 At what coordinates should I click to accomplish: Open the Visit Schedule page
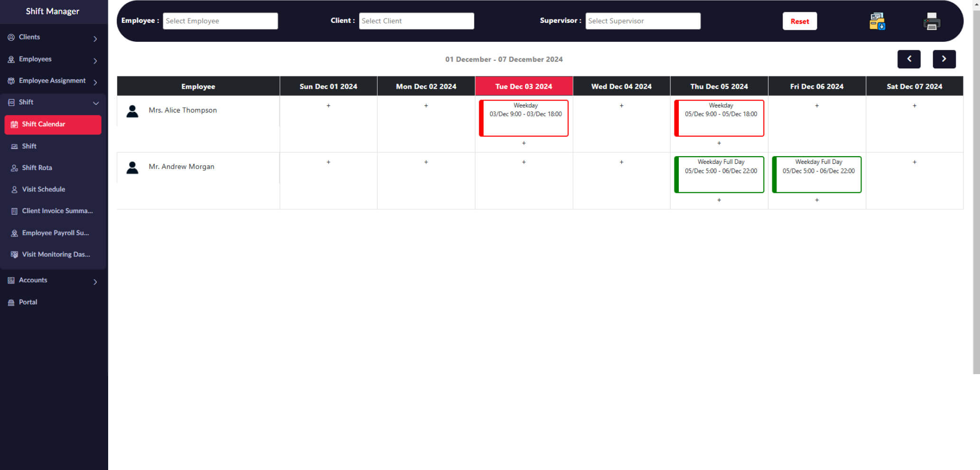coord(44,189)
